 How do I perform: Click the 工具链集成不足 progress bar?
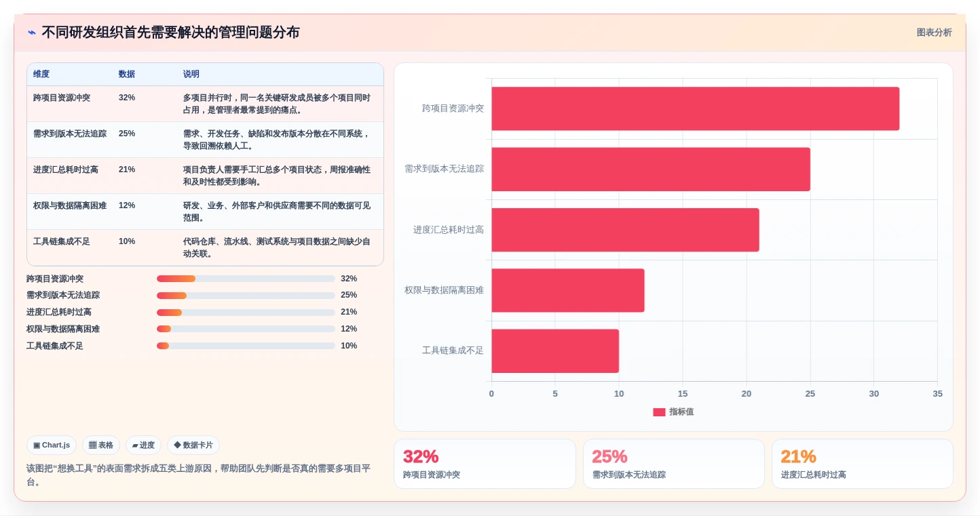(246, 346)
